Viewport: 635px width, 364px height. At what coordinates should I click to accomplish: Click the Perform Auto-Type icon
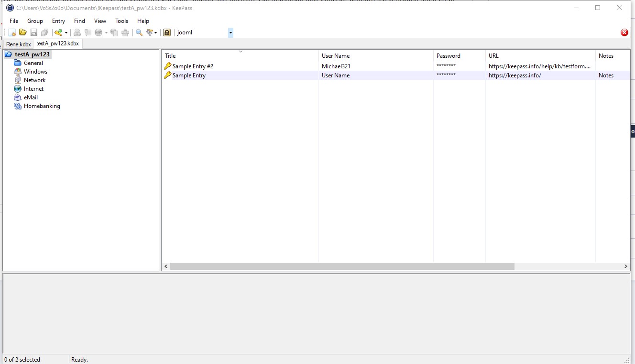125,32
